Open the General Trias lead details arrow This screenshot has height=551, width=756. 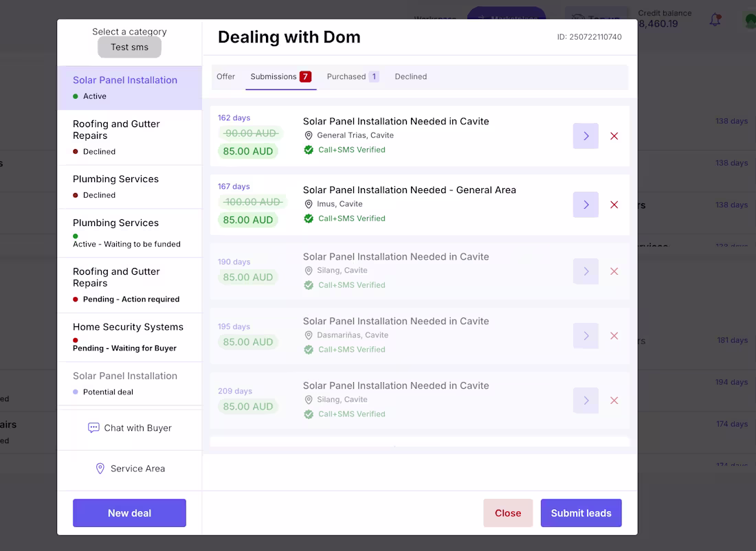click(586, 136)
